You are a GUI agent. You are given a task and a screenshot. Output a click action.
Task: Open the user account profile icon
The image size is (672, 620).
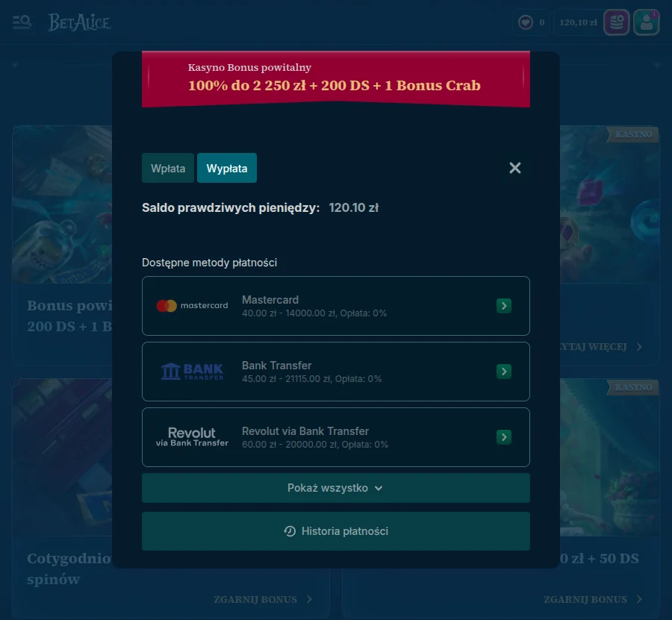645,22
